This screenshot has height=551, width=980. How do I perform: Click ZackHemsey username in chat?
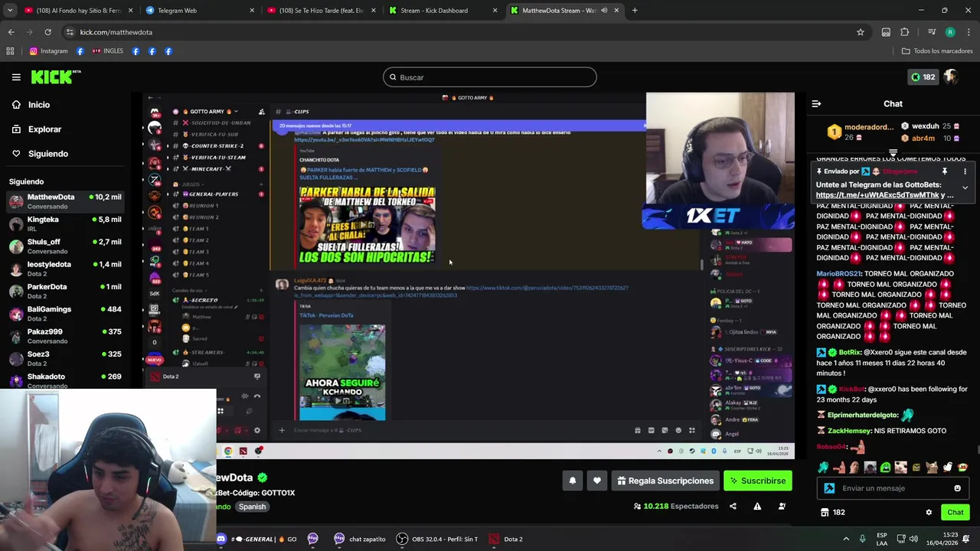(x=849, y=431)
